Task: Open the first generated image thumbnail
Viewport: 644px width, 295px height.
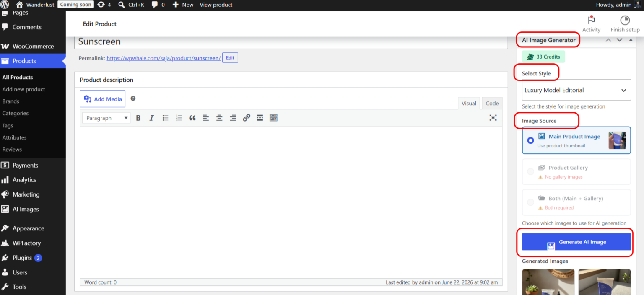Action: click(x=549, y=282)
